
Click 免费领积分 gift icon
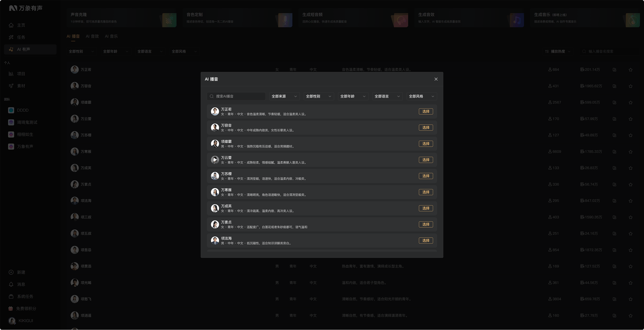[11, 309]
